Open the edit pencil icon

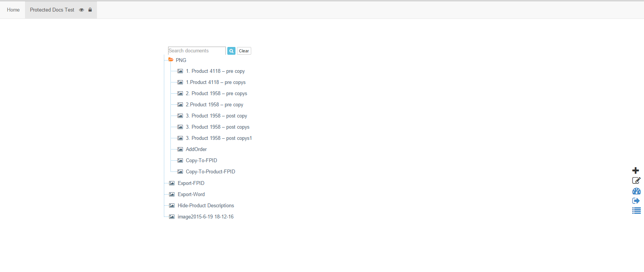pos(636,180)
